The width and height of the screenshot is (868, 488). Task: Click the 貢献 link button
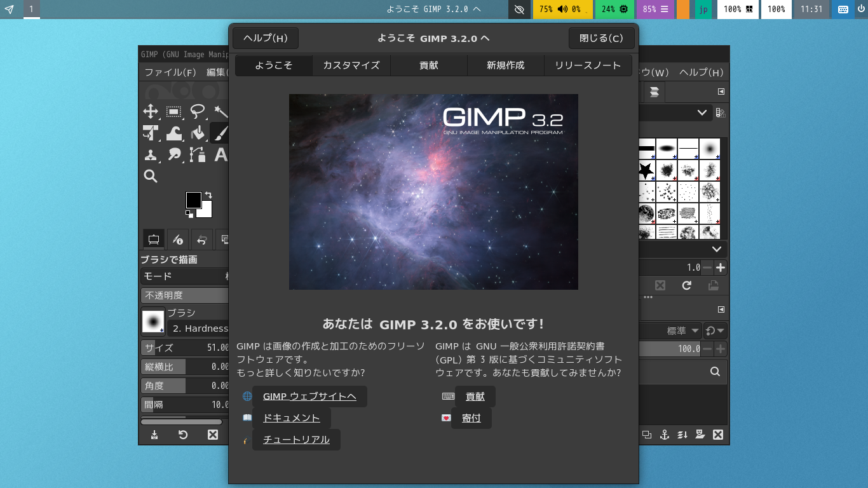click(475, 396)
